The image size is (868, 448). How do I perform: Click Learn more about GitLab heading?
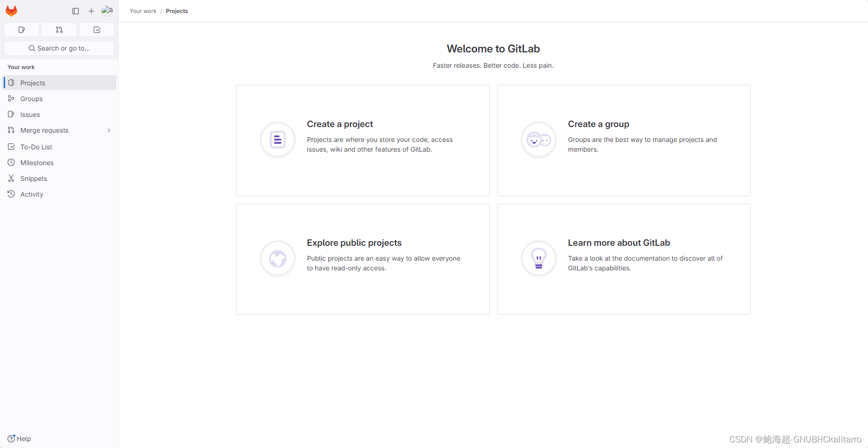coord(619,243)
